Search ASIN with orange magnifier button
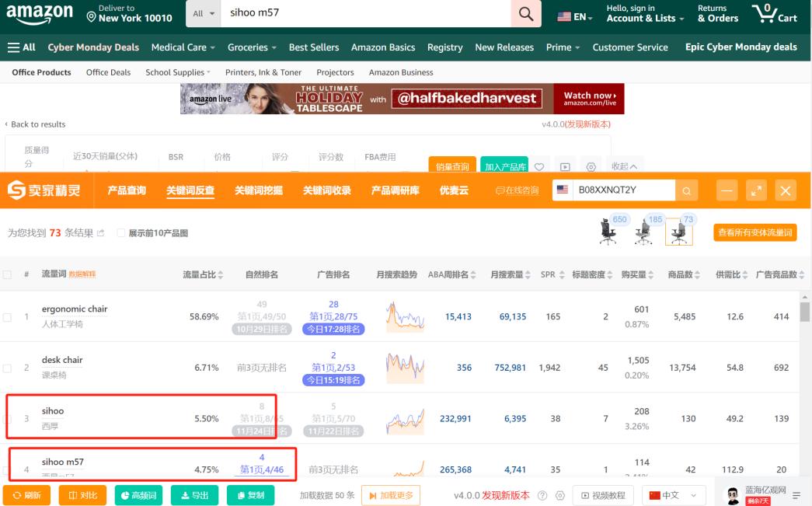The height and width of the screenshot is (506, 812). click(x=687, y=190)
